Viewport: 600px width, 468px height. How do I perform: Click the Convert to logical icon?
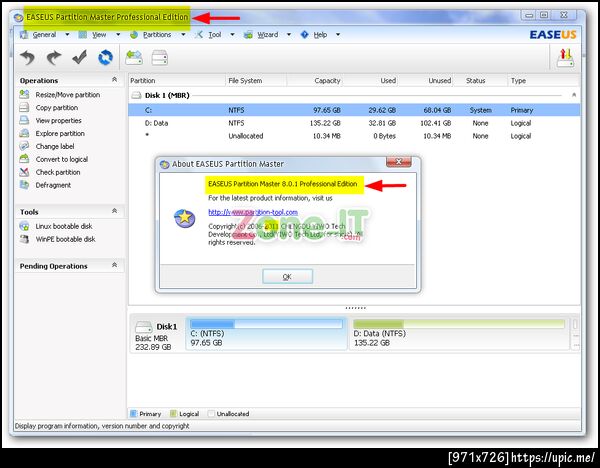(x=24, y=159)
